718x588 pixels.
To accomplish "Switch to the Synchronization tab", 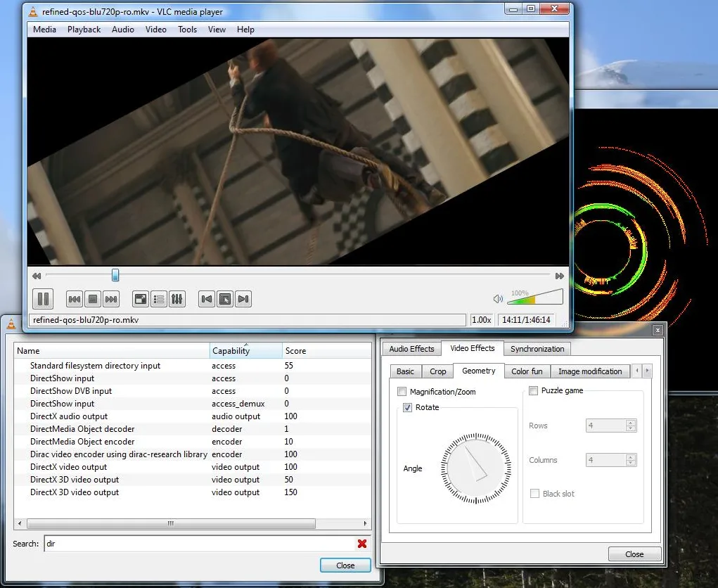I will coord(537,348).
